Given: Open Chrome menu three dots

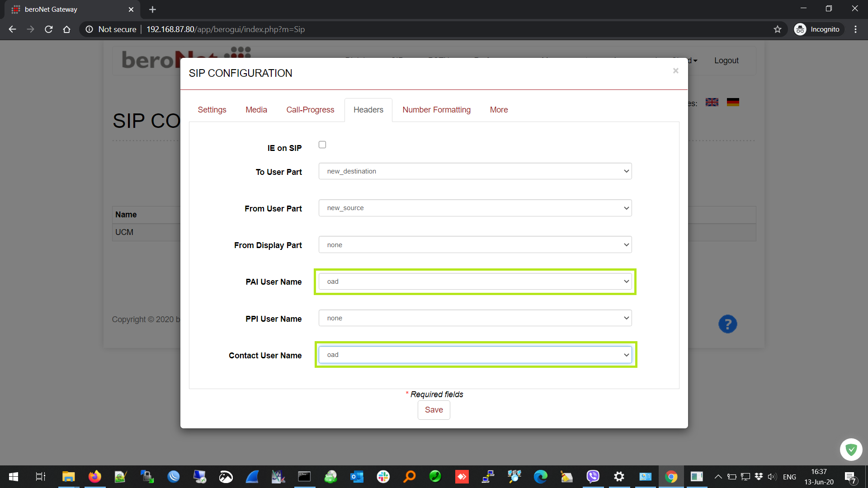Looking at the screenshot, I should pyautogui.click(x=855, y=29).
